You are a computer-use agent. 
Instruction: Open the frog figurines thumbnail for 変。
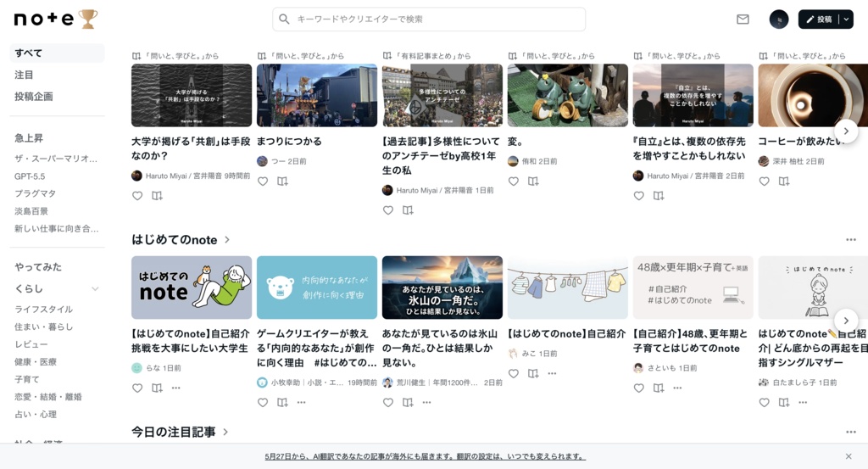coord(567,95)
